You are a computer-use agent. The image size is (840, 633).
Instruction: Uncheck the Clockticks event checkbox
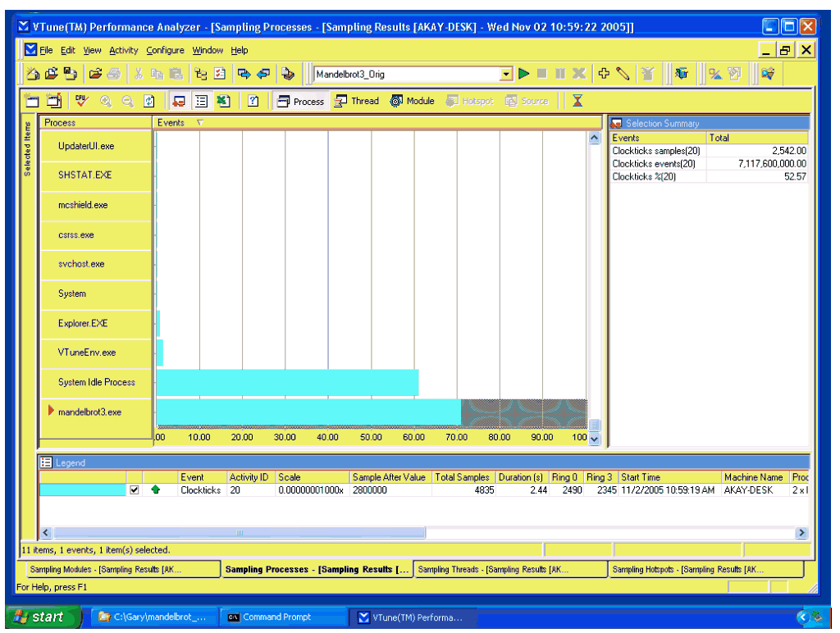135,490
